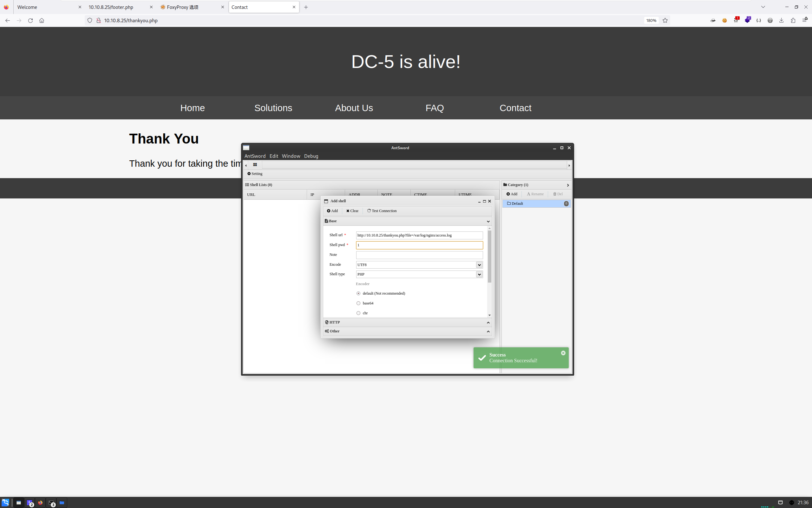Open the notification tray icon

(781, 503)
